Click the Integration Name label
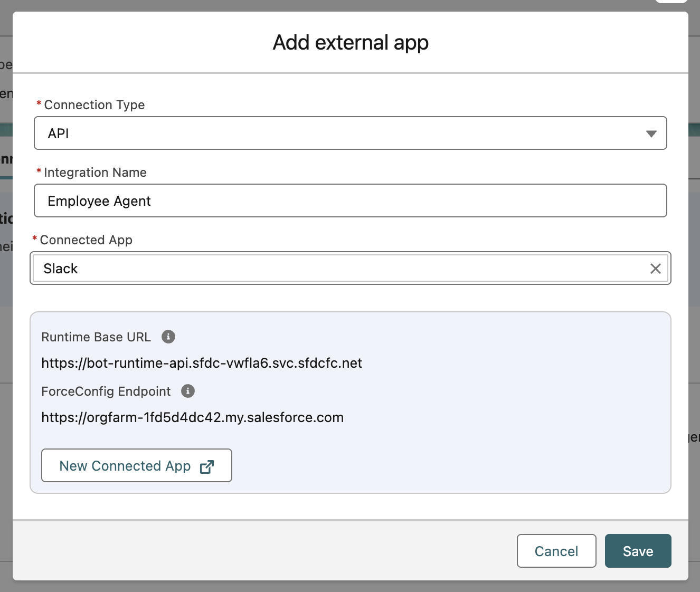 click(x=95, y=173)
